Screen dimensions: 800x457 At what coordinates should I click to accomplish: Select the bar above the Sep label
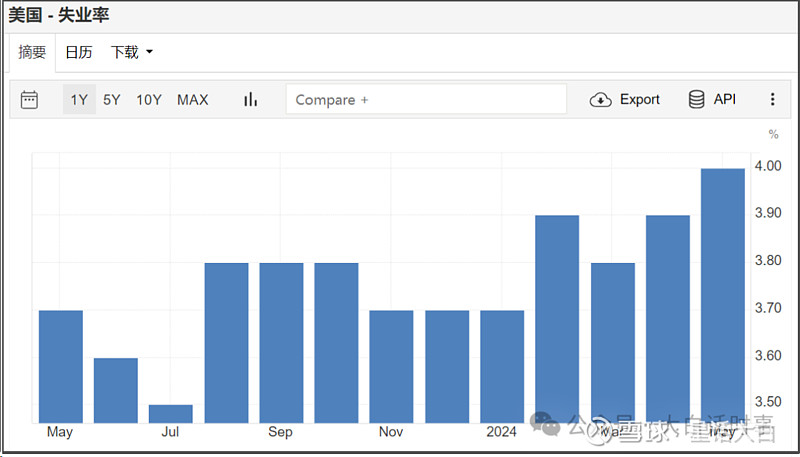[281, 342]
